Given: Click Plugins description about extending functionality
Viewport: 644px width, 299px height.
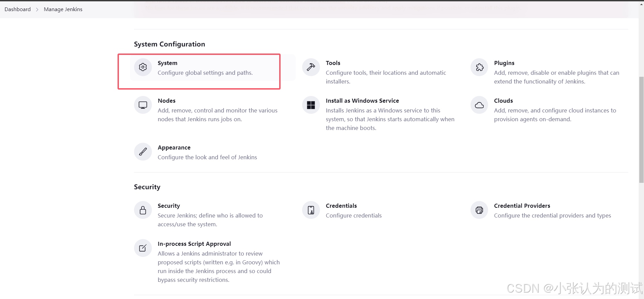Looking at the screenshot, I should [x=556, y=77].
